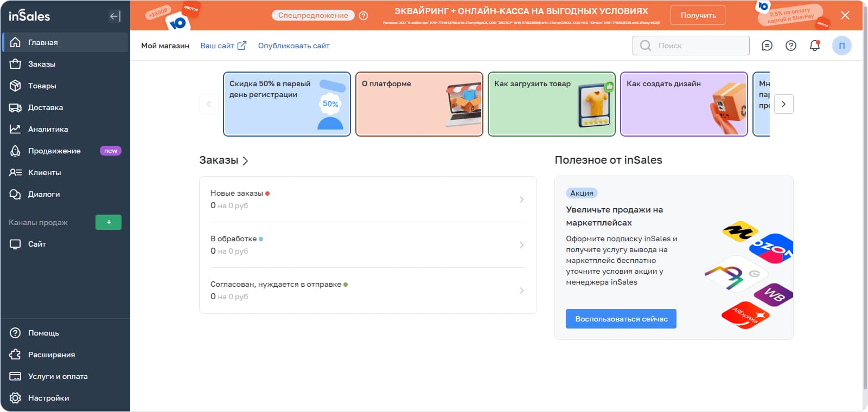Open the Ваш сайт external link
Viewport: 868px width, 412px height.
point(223,46)
